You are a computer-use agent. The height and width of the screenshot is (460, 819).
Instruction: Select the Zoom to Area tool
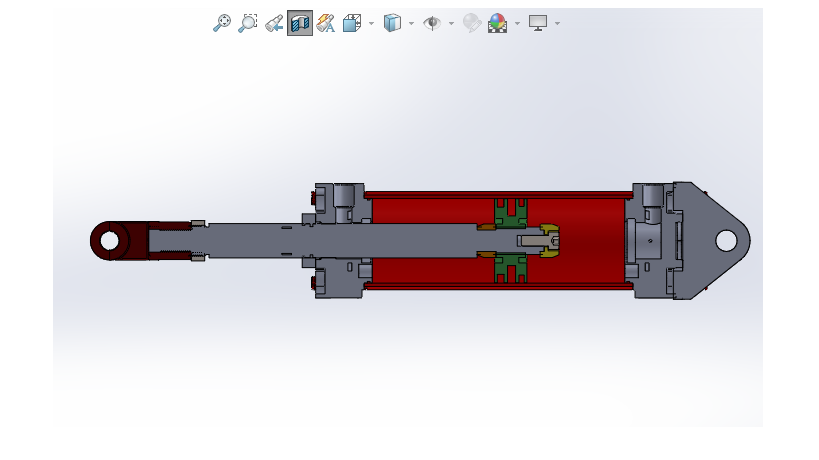(248, 23)
